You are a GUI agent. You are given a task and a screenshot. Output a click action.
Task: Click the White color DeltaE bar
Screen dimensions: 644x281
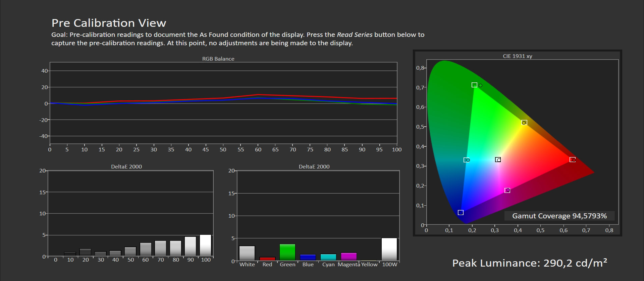[247, 253]
